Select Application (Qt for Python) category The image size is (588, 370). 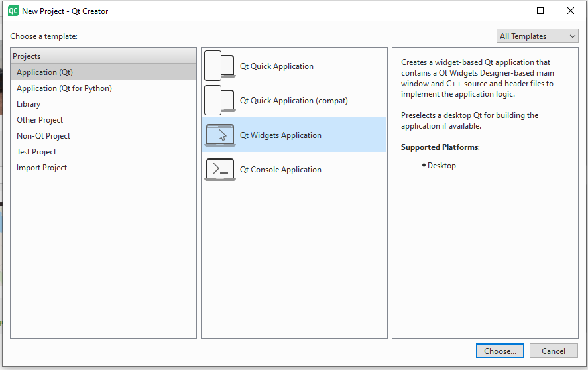(64, 88)
